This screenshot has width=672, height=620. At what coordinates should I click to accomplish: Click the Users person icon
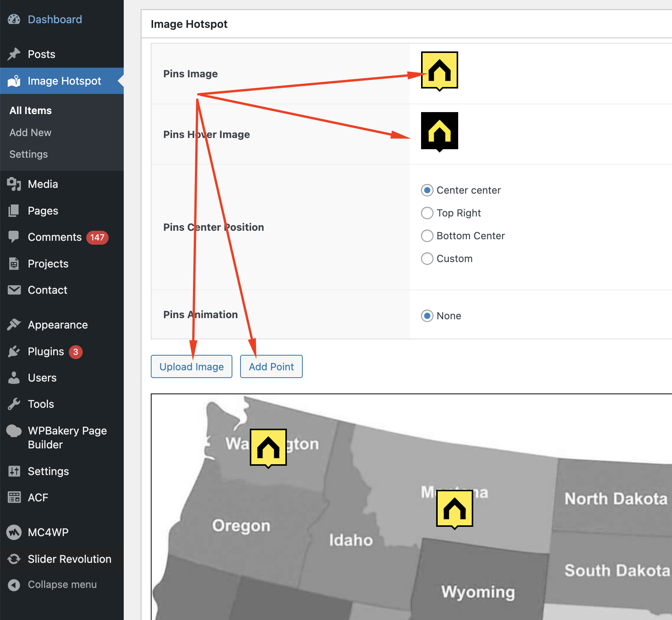[x=14, y=378]
